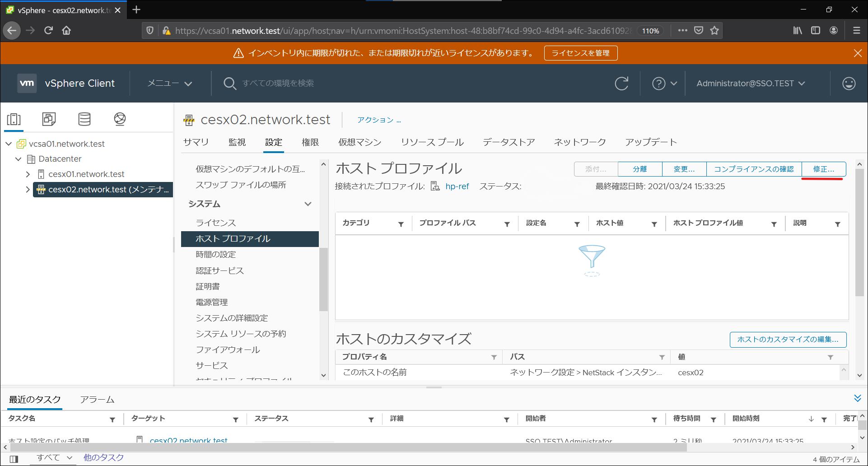Open the hp-ref profile link
Viewport: 868px width, 466px height.
[x=457, y=186]
